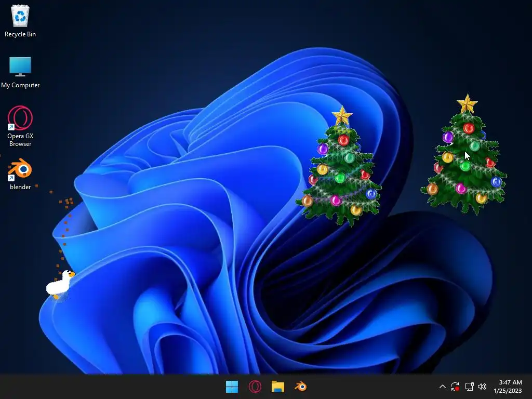Click the right Christmas tree under the cursor
Image resolution: width=532 pixels, height=399 pixels.
coord(464,154)
